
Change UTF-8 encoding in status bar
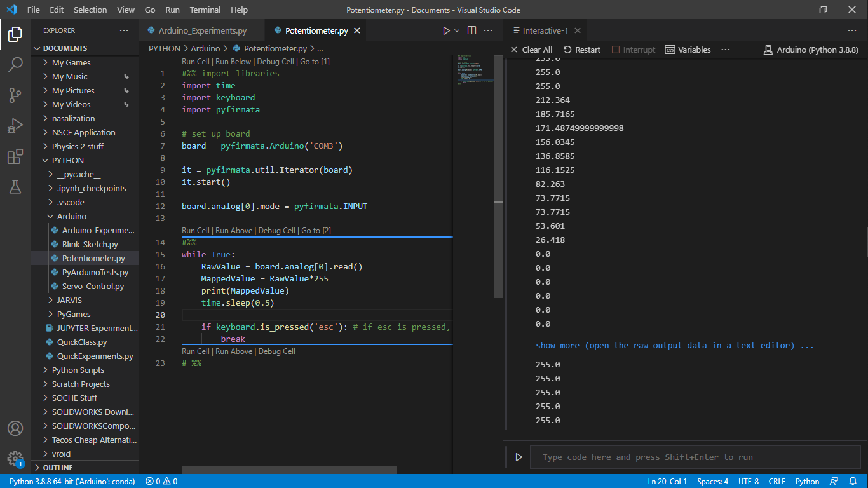pyautogui.click(x=749, y=482)
